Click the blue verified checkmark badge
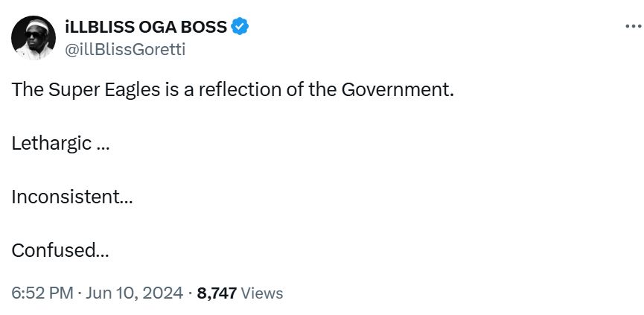The width and height of the screenshot is (644, 315). click(240, 28)
